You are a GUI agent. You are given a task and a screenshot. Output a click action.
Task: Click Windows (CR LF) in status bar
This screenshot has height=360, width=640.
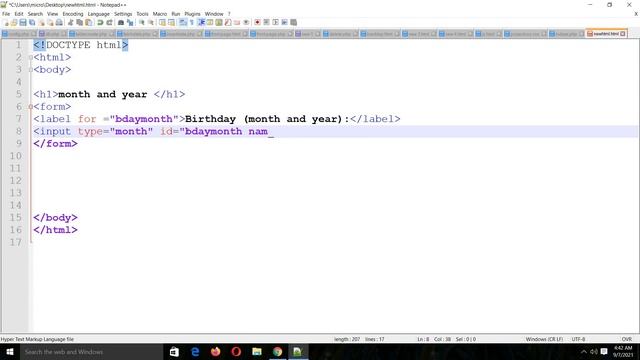point(544,339)
